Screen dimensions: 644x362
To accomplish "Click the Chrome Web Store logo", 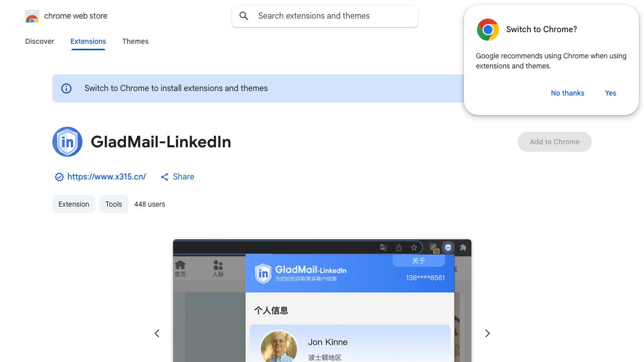I will pyautogui.click(x=32, y=16).
